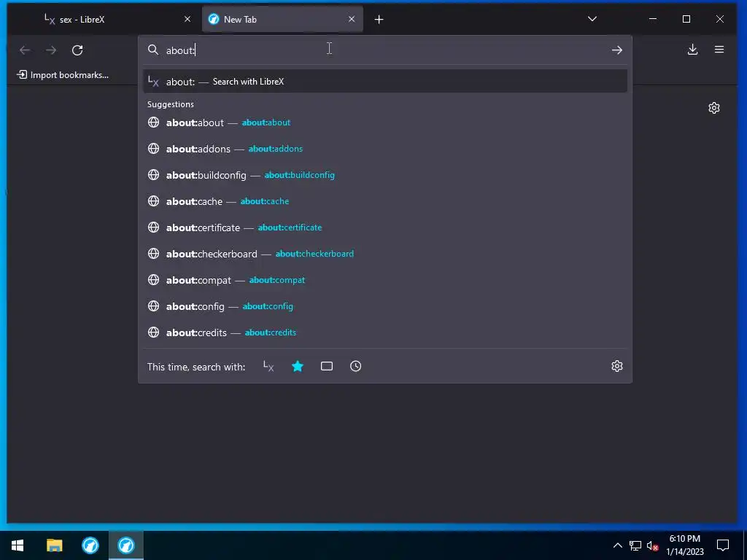The height and width of the screenshot is (560, 747).
Task: Show hidden system tray icons
Action: tap(617, 545)
